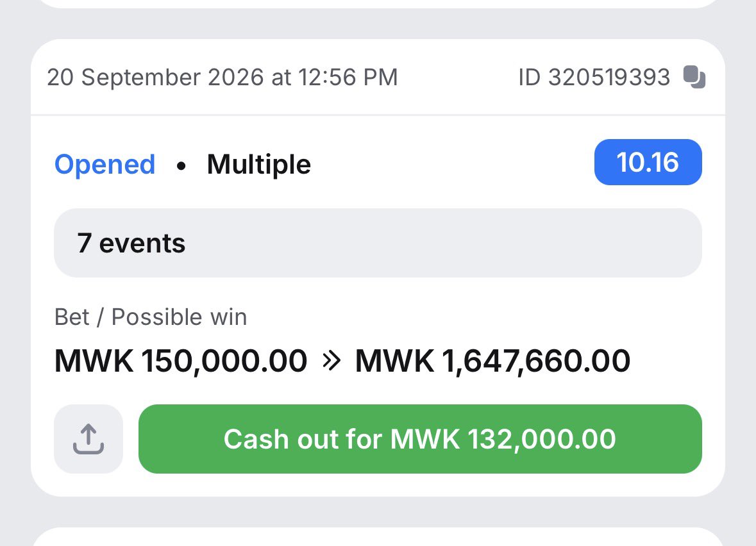This screenshot has width=756, height=546.
Task: Tap the share bet slip icon
Action: (x=88, y=438)
